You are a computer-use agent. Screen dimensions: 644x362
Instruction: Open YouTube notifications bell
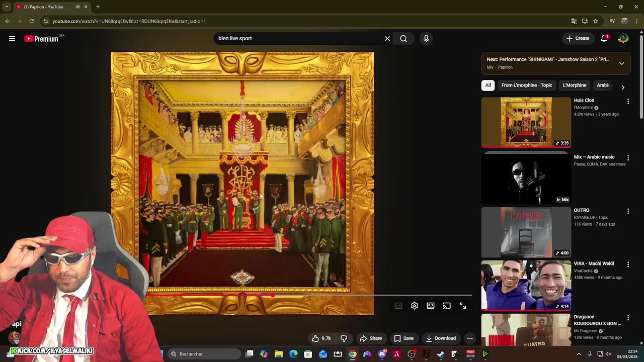604,38
